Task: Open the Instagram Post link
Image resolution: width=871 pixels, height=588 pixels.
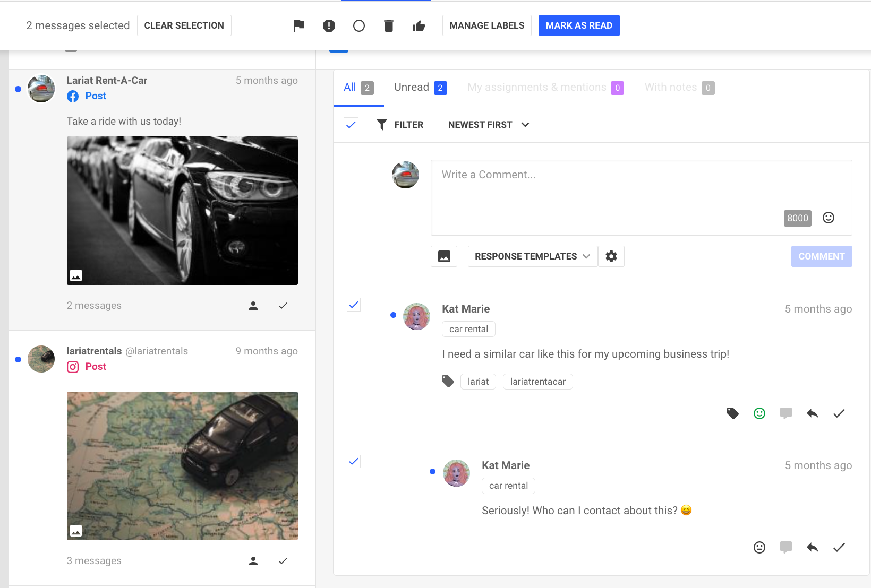Action: click(x=96, y=367)
